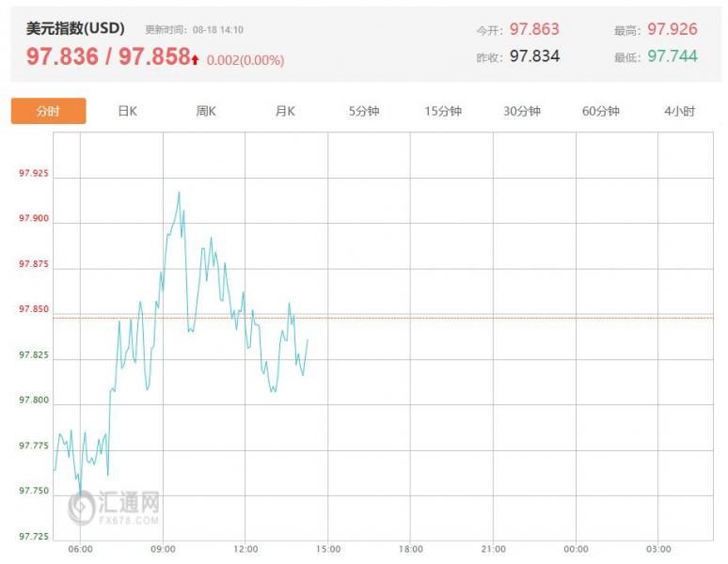View the 60分钟 interval chart

coord(601,111)
